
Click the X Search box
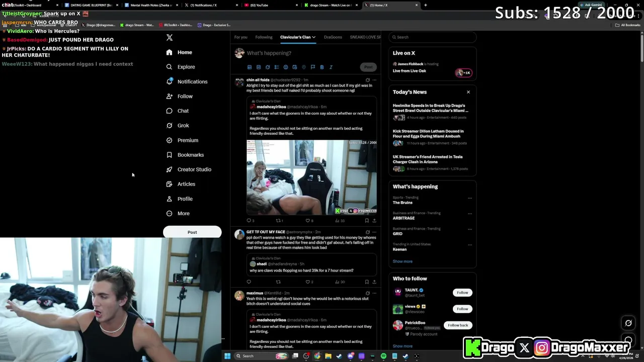coord(432,37)
